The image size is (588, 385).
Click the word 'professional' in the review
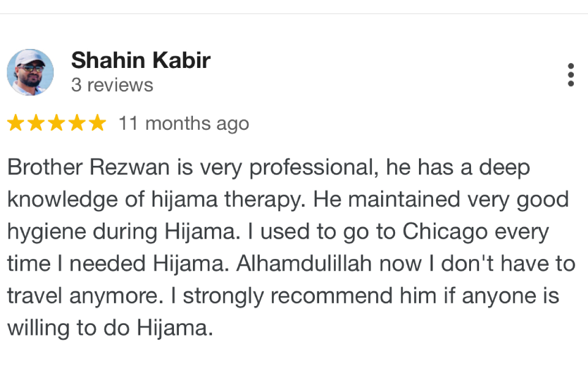(312, 168)
